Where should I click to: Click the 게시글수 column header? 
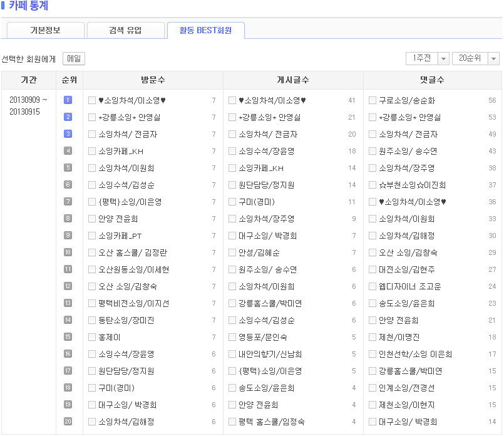click(x=293, y=80)
